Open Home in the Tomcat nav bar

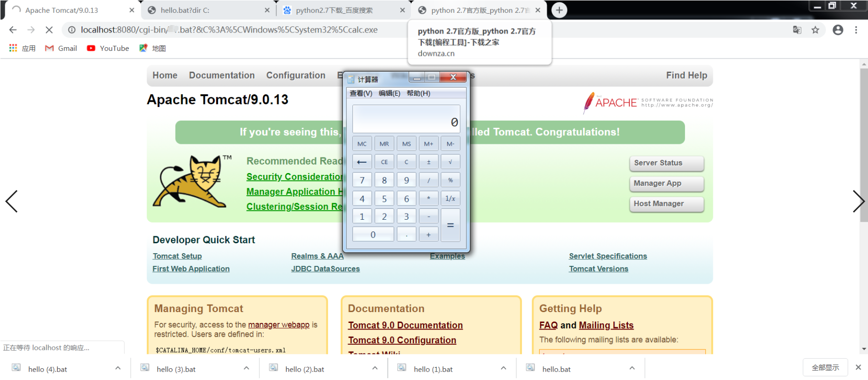pos(165,75)
